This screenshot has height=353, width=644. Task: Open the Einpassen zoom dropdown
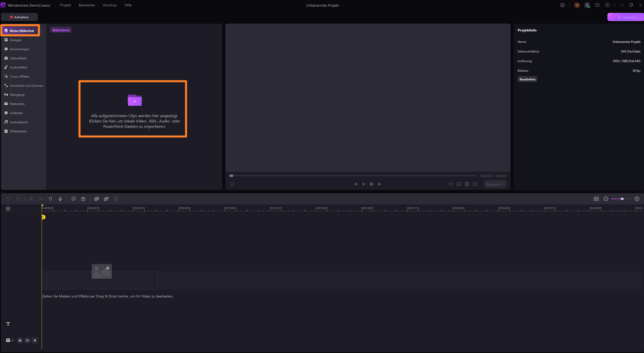pyautogui.click(x=495, y=184)
